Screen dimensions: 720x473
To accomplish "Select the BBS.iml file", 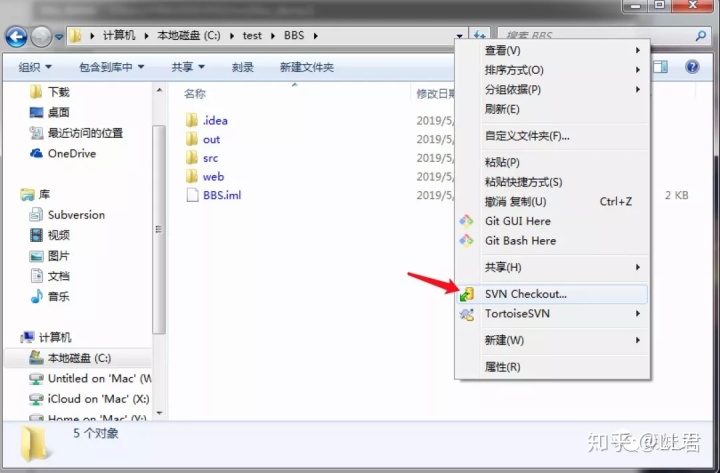I will tap(214, 195).
